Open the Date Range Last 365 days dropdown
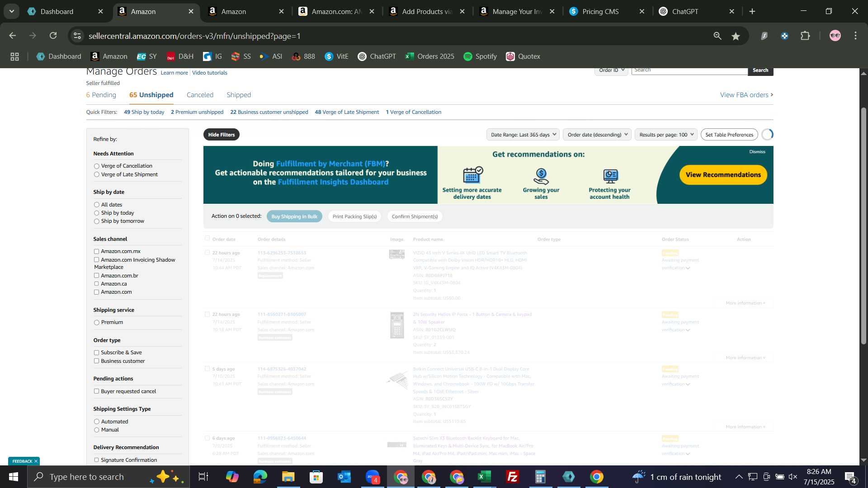The image size is (868, 488). 523,135
